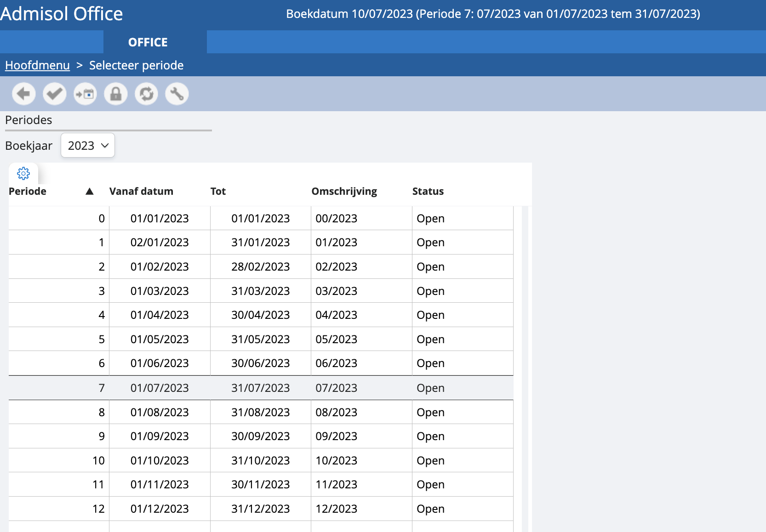Screen dimensions: 766x532
Task: Select the OFFICE tab
Action: pos(148,42)
